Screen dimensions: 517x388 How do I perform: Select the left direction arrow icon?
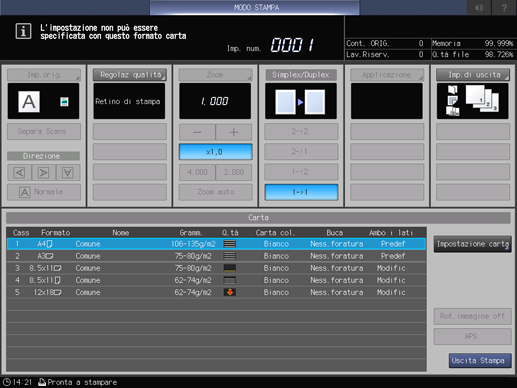19,172
